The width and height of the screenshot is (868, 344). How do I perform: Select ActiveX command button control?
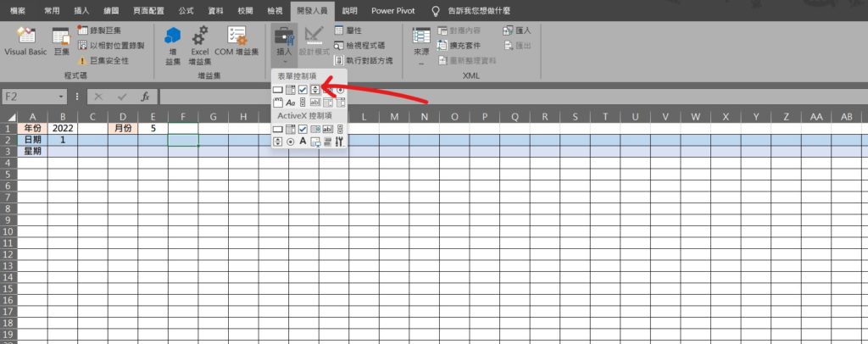coord(278,130)
